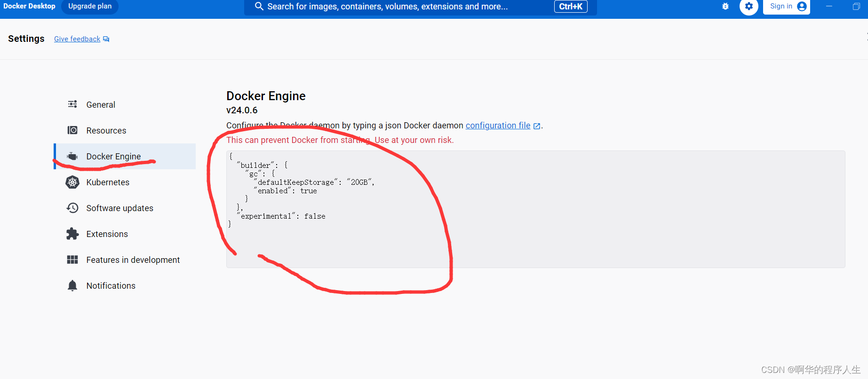Open the Give feedback link

(x=77, y=39)
